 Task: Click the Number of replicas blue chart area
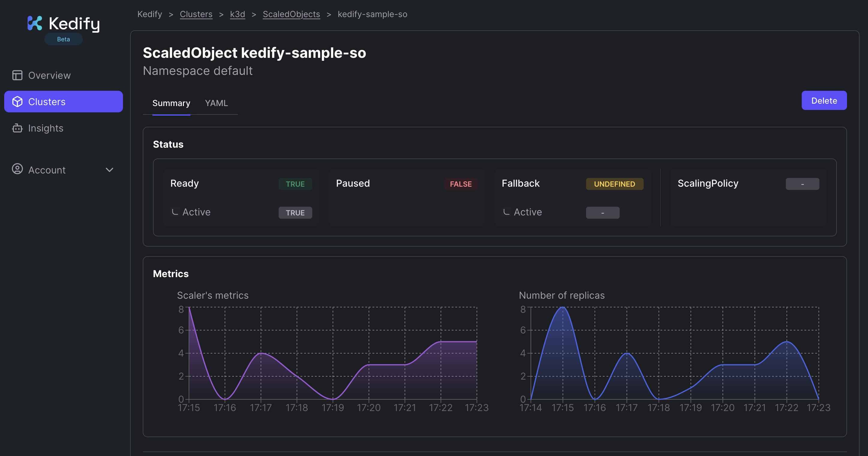coord(675,353)
